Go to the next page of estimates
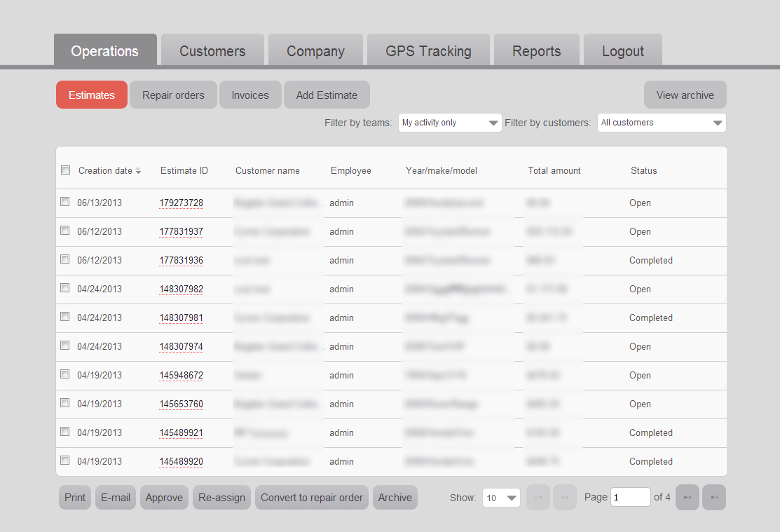780x532 pixels. pos(687,497)
